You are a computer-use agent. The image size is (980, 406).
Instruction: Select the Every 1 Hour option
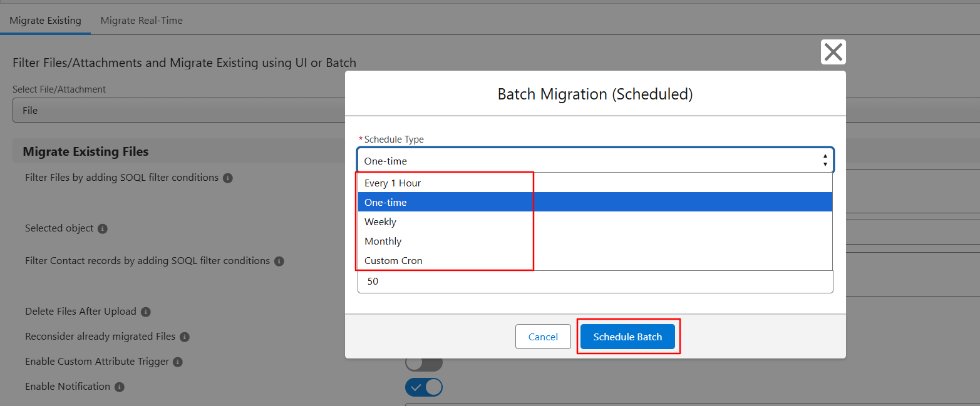click(595, 183)
